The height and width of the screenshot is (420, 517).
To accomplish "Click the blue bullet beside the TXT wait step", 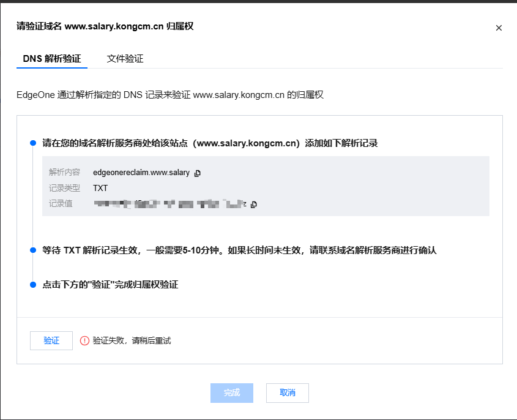I will pyautogui.click(x=33, y=250).
